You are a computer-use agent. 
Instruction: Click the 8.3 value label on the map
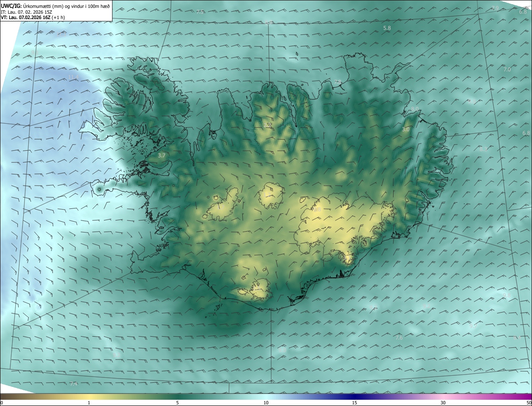483,149
